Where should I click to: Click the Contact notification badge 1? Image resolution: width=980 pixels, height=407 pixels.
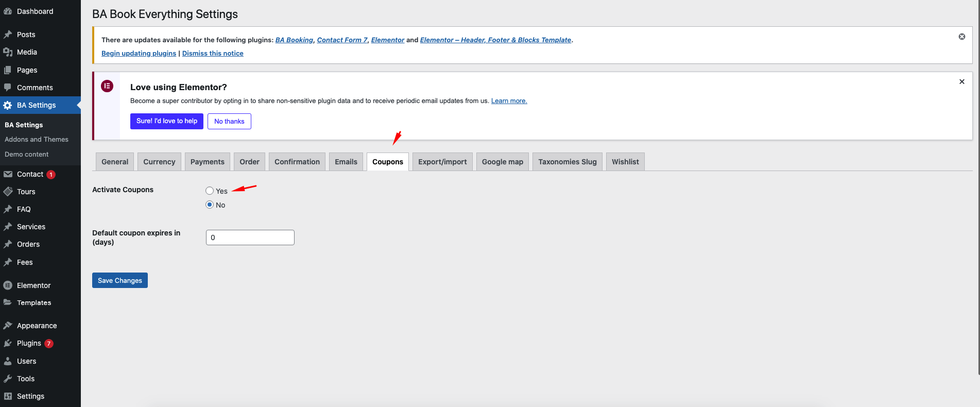coord(51,175)
